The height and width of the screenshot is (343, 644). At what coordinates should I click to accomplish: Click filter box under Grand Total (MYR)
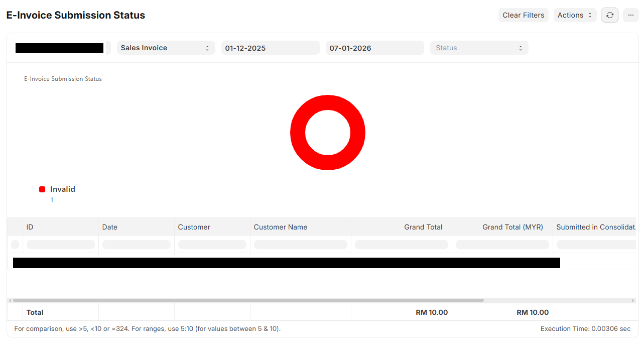pos(502,245)
